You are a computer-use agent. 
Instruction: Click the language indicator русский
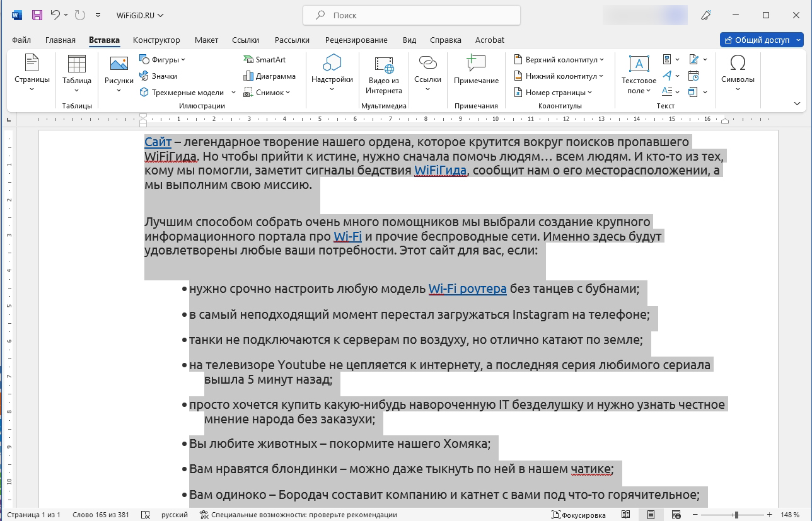pyautogui.click(x=175, y=515)
